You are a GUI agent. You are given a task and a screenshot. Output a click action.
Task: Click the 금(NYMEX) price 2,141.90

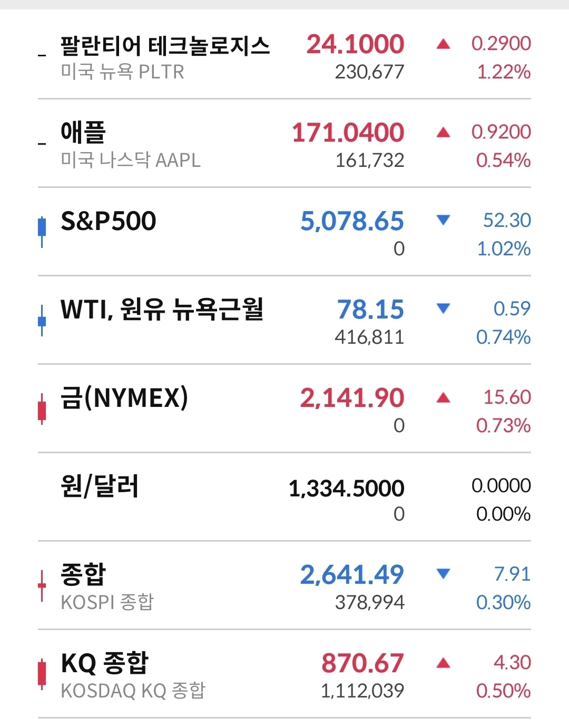point(352,397)
